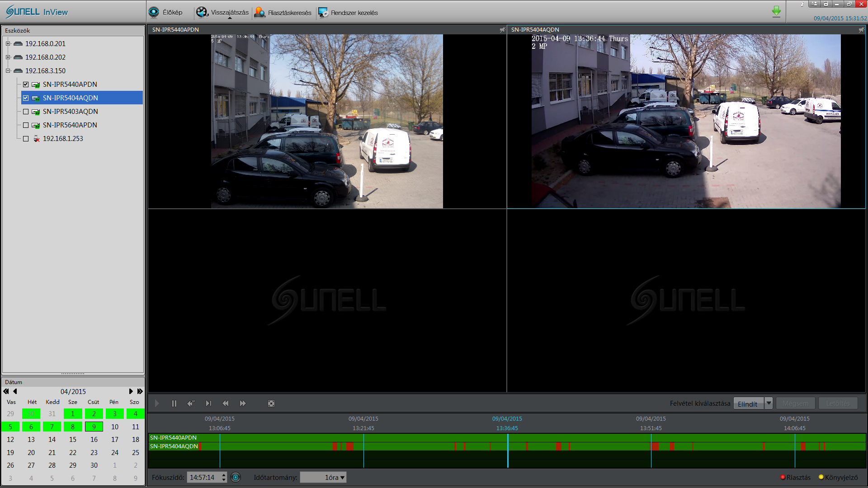Click the date-time clock 09/04/2015 15:31:52
868x488 pixels.
click(x=840, y=19)
